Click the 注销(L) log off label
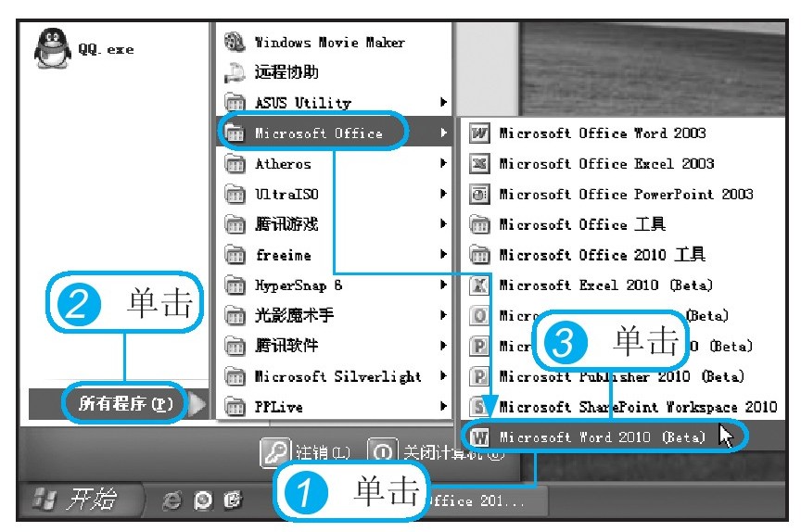This screenshot has height=532, width=801. click(x=323, y=453)
